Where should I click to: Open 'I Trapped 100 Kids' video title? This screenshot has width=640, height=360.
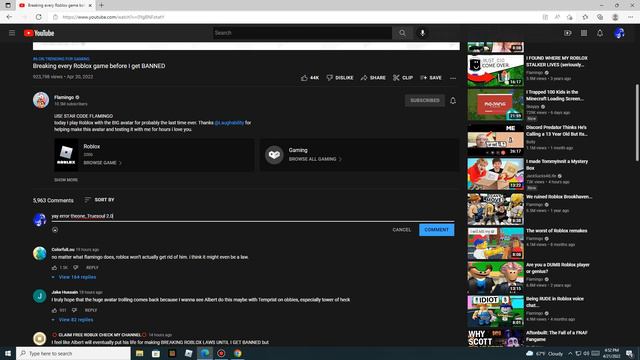coord(554,96)
